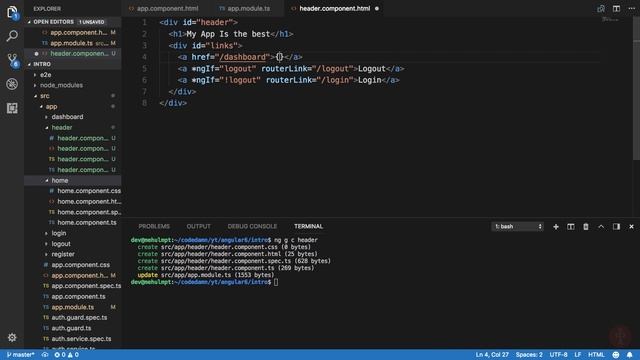Change file encoding via UTF-8
This screenshot has width=640, height=360.
(558, 355)
